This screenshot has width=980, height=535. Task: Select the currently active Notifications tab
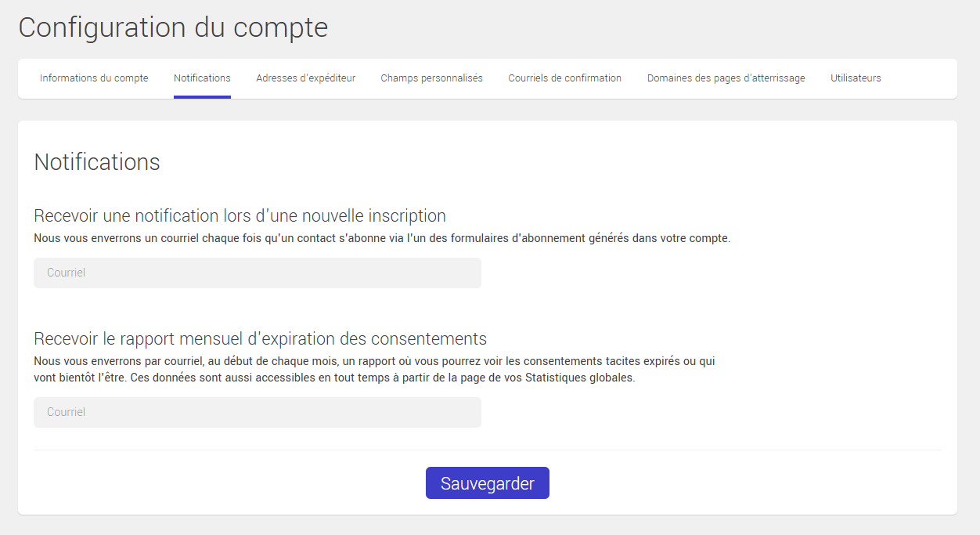[202, 78]
